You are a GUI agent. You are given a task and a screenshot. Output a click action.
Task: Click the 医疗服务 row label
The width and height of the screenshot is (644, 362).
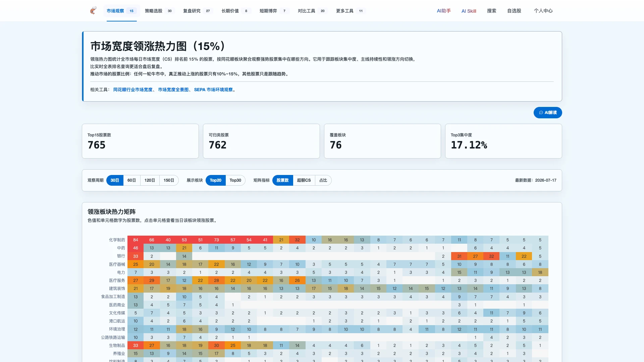pyautogui.click(x=117, y=281)
